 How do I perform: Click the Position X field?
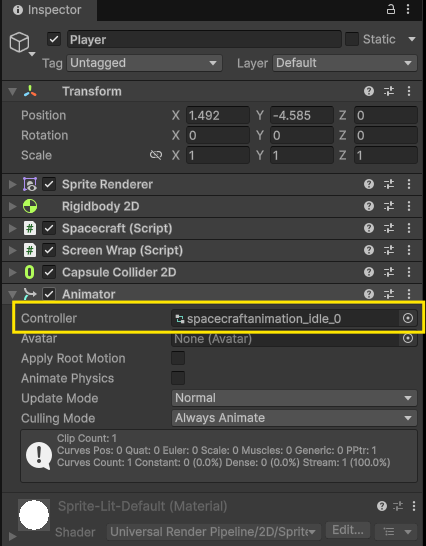tap(218, 115)
